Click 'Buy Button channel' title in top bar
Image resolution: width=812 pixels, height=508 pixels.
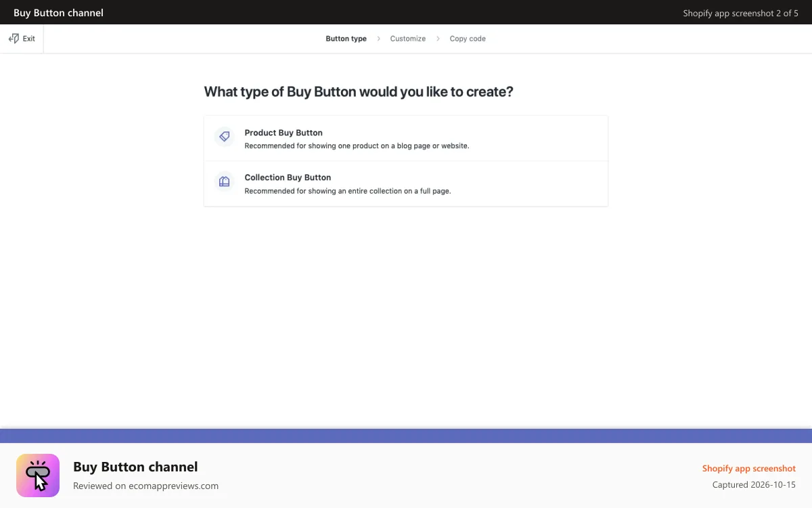[x=58, y=13]
